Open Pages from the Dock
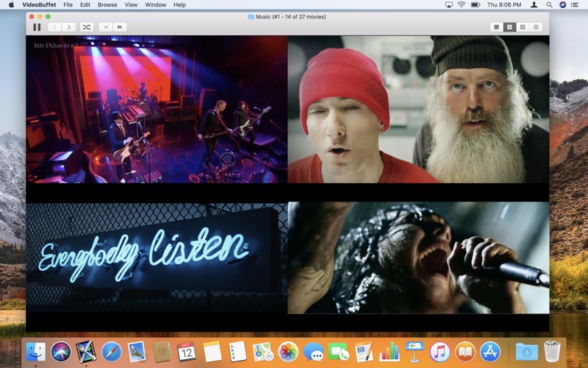The width and height of the screenshot is (588, 368). [x=364, y=352]
